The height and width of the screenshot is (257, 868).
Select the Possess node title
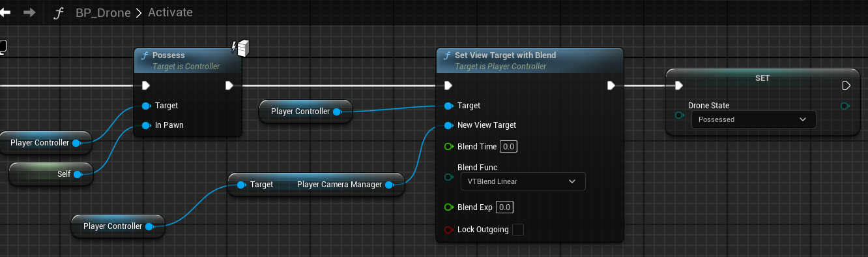pyautogui.click(x=169, y=55)
